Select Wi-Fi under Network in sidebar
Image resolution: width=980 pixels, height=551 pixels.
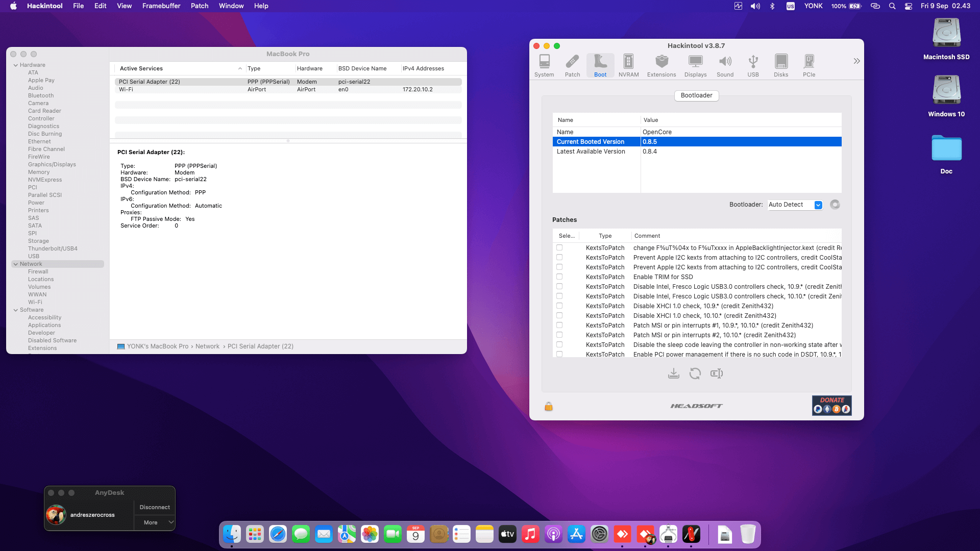(x=35, y=302)
